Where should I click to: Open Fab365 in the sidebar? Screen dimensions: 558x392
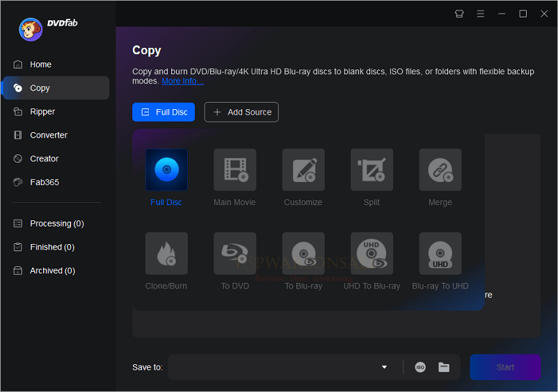click(55, 182)
